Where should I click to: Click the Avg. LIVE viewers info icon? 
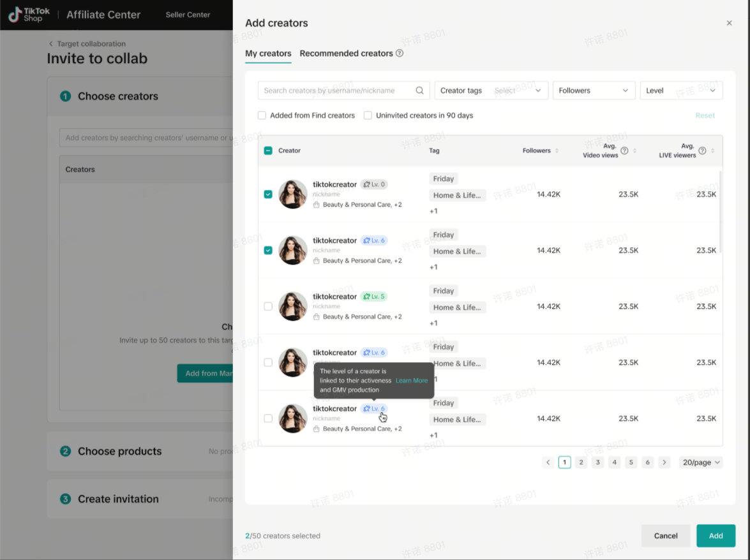702,151
